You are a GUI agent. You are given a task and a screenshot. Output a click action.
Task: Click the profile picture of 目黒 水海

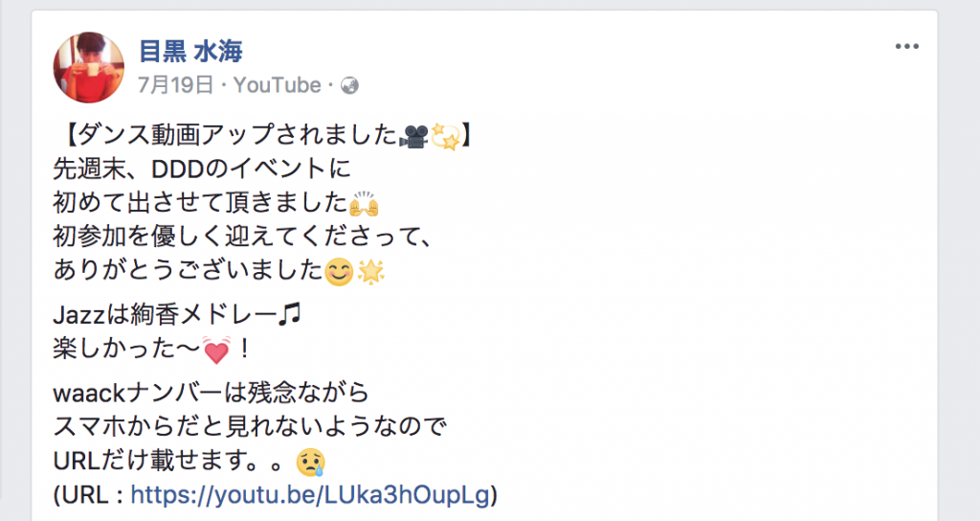pyautogui.click(x=89, y=68)
